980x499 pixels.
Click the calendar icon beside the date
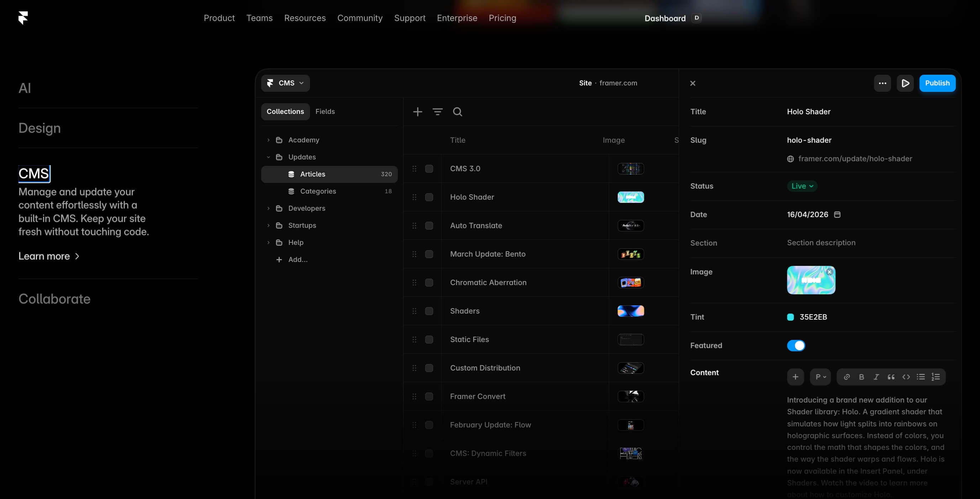[837, 215]
